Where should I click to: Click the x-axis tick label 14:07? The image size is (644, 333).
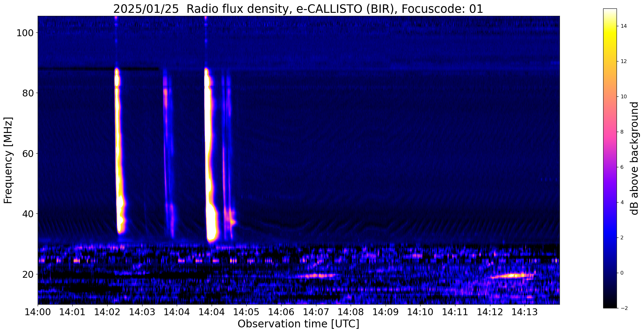tap(316, 312)
